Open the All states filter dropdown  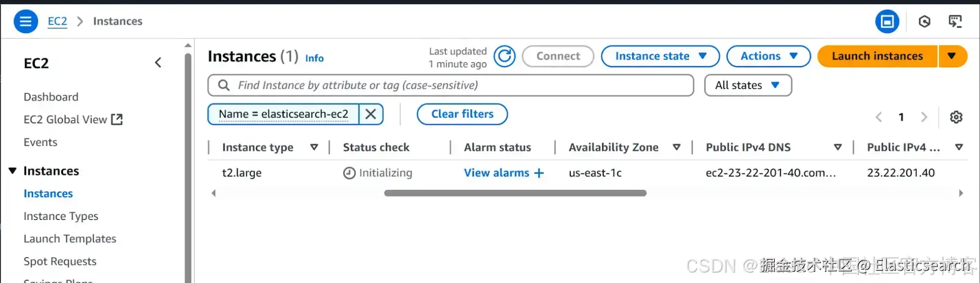[748, 85]
